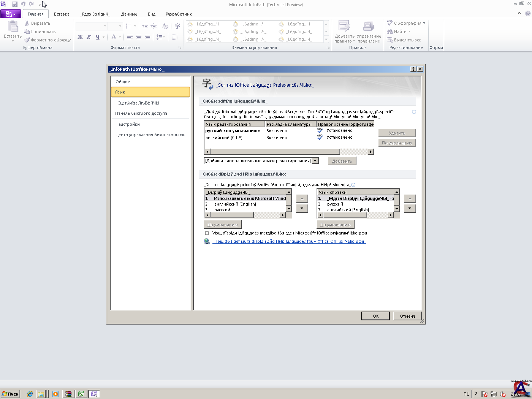
Task: Open the add editing languages dropdown
Action: click(315, 161)
